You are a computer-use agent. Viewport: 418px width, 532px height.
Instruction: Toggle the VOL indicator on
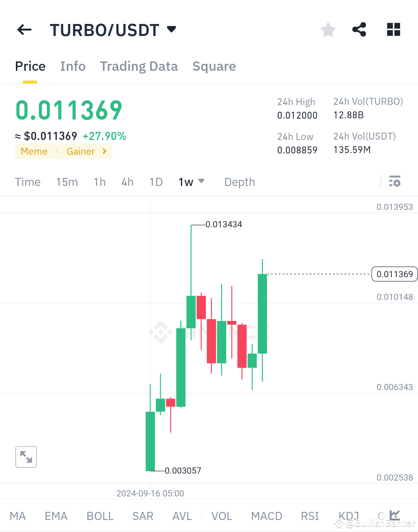click(221, 515)
